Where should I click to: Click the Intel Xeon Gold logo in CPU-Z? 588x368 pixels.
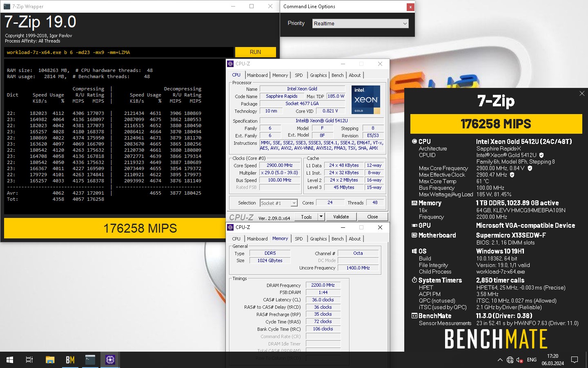point(366,100)
